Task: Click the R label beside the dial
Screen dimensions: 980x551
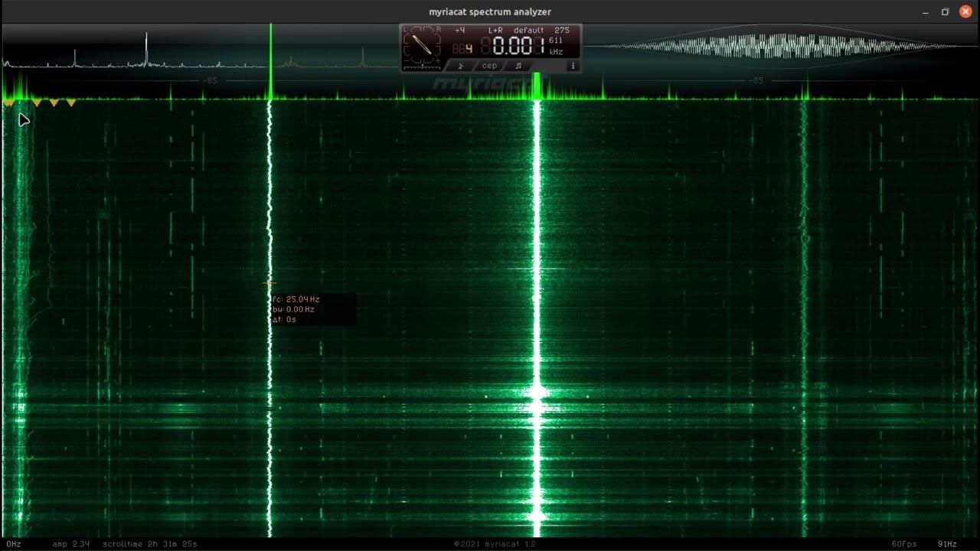Action: 439,29
